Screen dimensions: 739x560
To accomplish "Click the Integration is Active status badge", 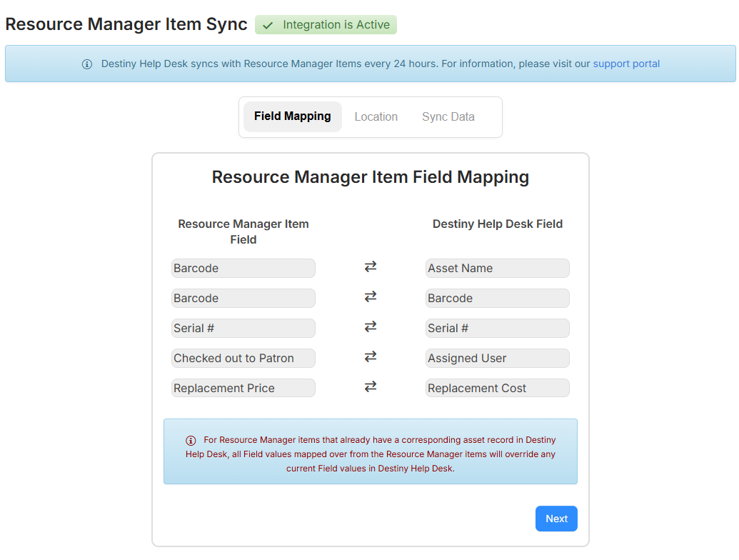I will 326,25.
